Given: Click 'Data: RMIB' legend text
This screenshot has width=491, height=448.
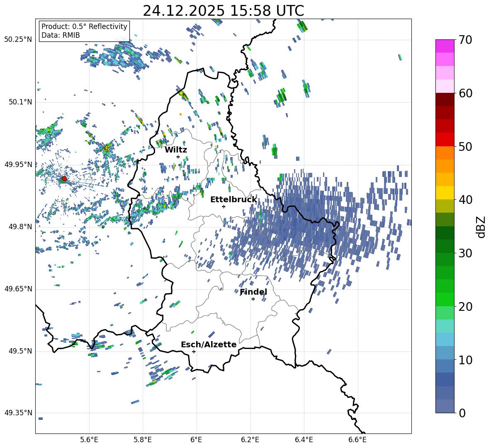Looking at the screenshot, I should click(x=61, y=35).
